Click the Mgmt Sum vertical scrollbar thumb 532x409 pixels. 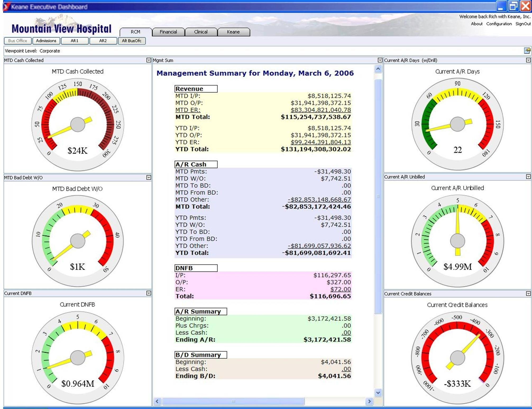tap(378, 196)
